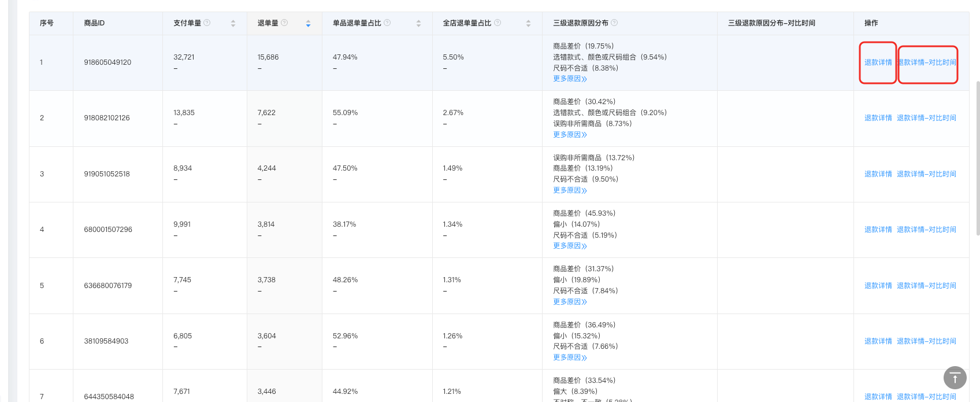980x402 pixels.
Task: Click the 序号 column header
Action: 47,23
